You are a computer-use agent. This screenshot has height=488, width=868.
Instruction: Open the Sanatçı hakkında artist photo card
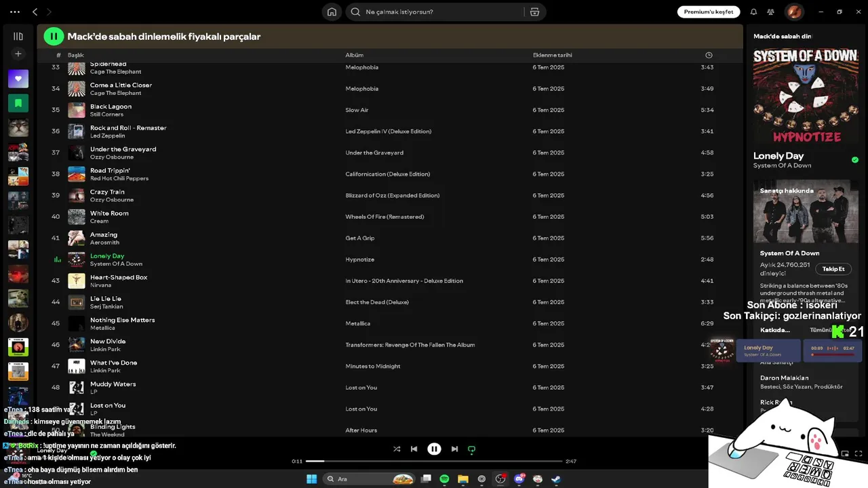(x=806, y=211)
